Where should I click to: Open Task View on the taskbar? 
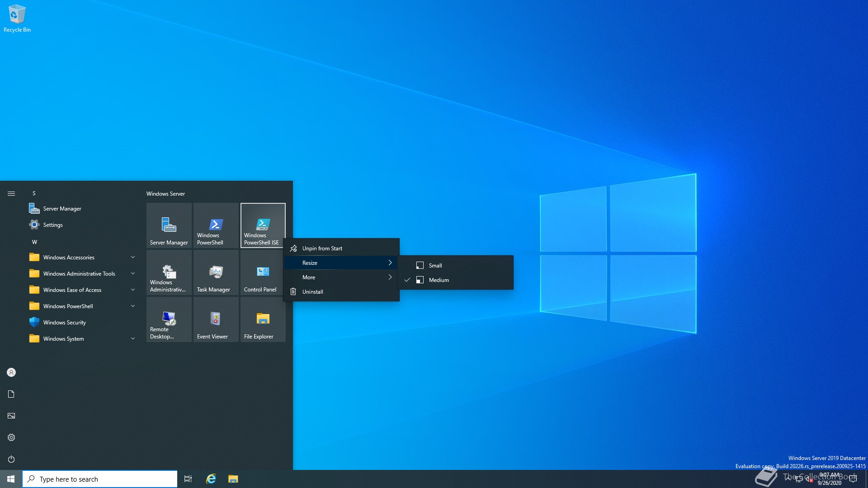coord(188,479)
